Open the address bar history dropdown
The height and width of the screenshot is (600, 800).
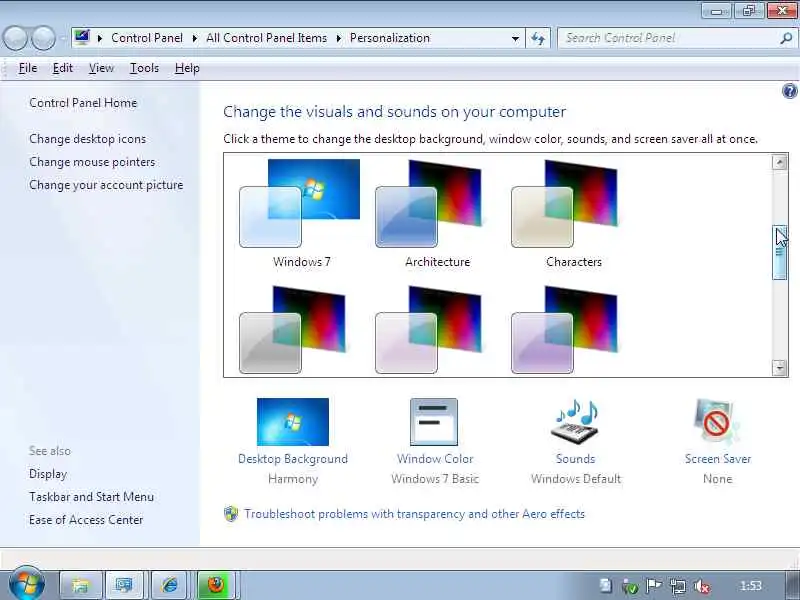(x=515, y=38)
